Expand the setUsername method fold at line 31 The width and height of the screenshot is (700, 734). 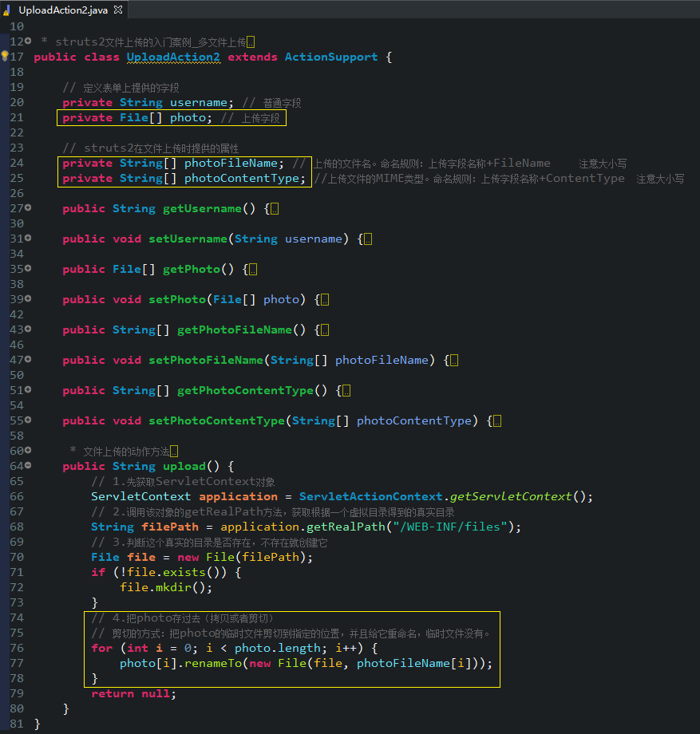(28, 239)
